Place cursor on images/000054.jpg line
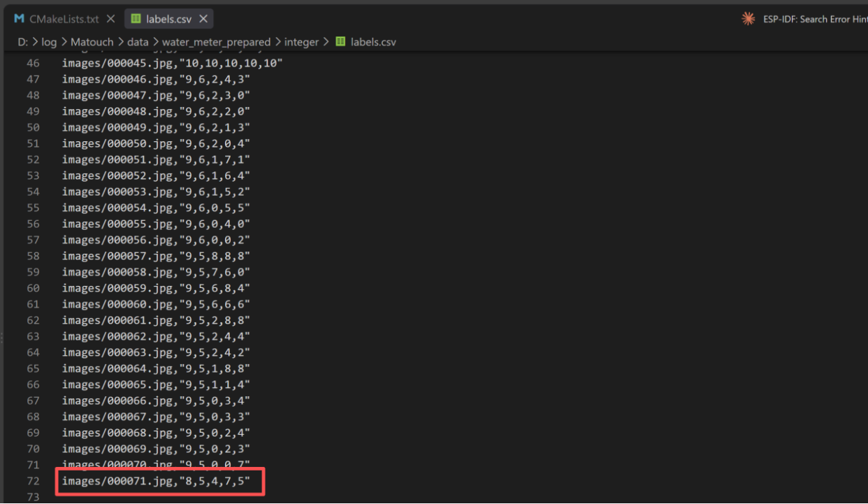This screenshot has height=504, width=868. (x=156, y=208)
